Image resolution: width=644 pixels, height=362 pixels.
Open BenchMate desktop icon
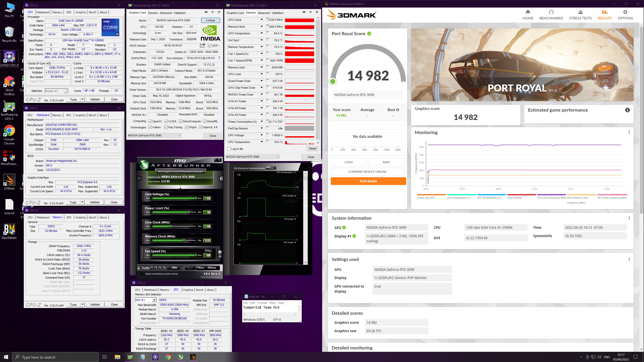tap(9, 231)
